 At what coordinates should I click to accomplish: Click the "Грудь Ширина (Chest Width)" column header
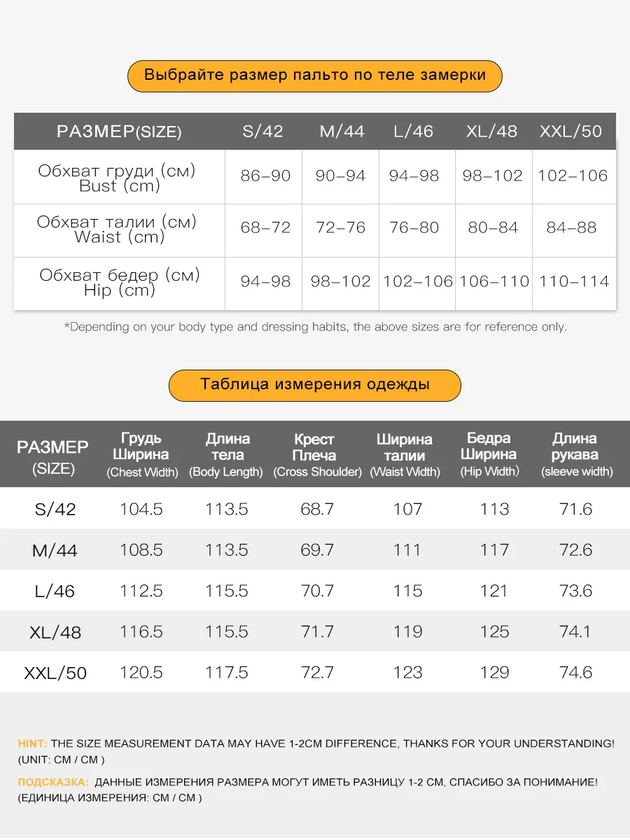[141, 454]
